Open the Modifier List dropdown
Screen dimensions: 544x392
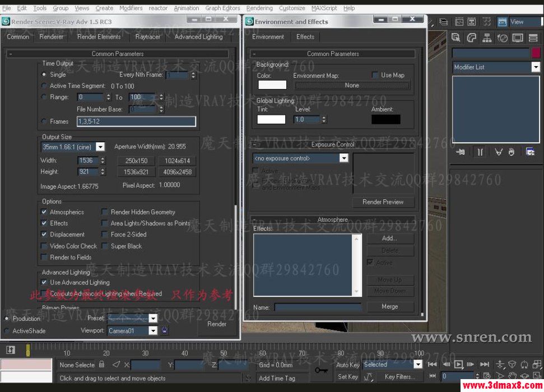(x=536, y=67)
